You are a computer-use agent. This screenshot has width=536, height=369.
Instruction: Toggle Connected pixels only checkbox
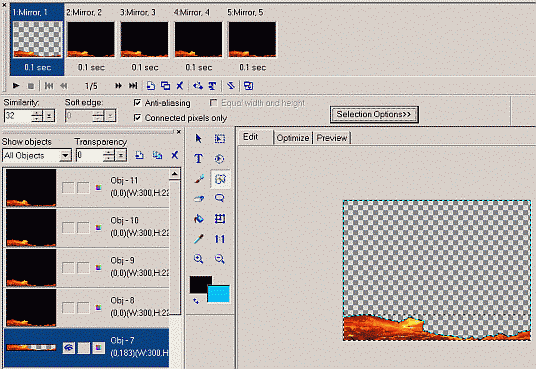(137, 118)
